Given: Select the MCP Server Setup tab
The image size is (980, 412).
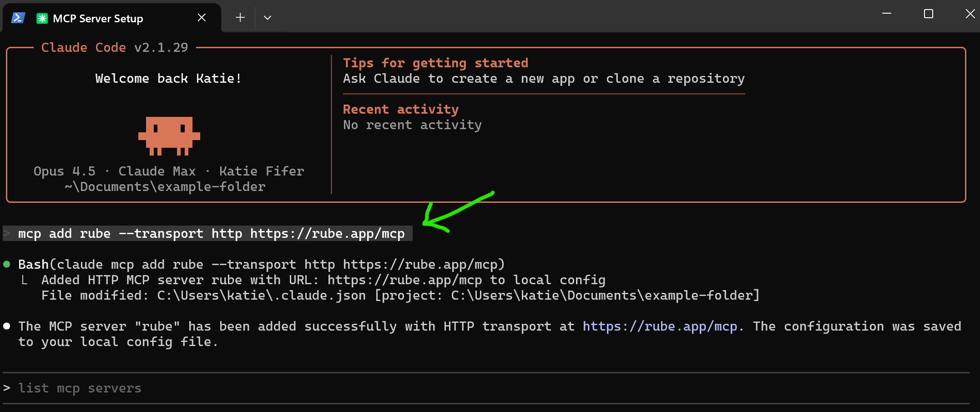Looking at the screenshot, I should (111, 18).
